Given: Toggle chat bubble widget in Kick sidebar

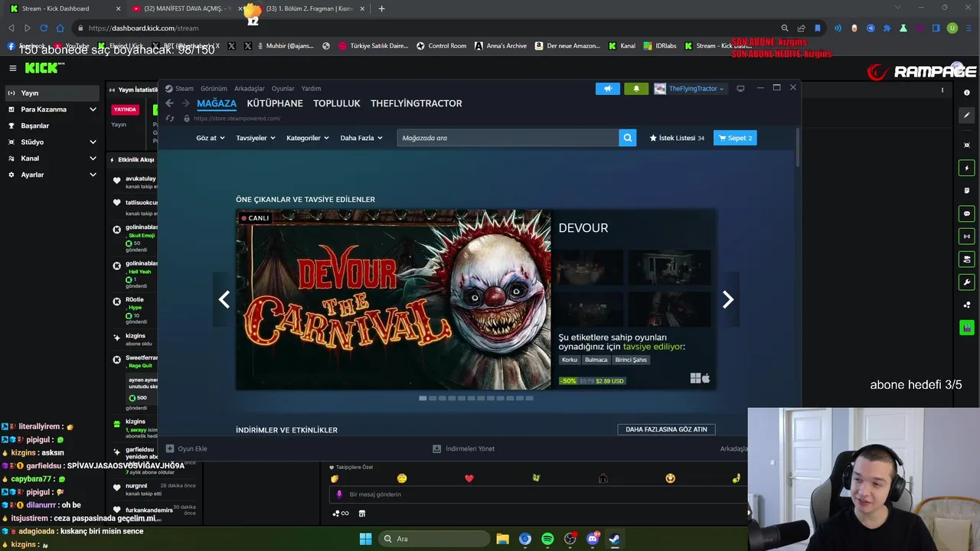Looking at the screenshot, I should (x=967, y=214).
